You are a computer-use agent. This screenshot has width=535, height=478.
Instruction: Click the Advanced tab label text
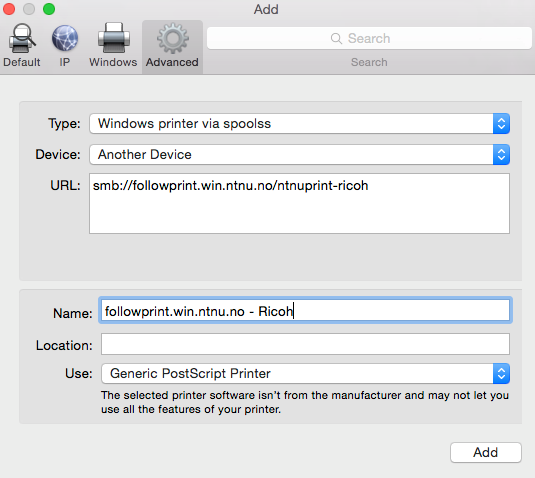pyautogui.click(x=172, y=62)
